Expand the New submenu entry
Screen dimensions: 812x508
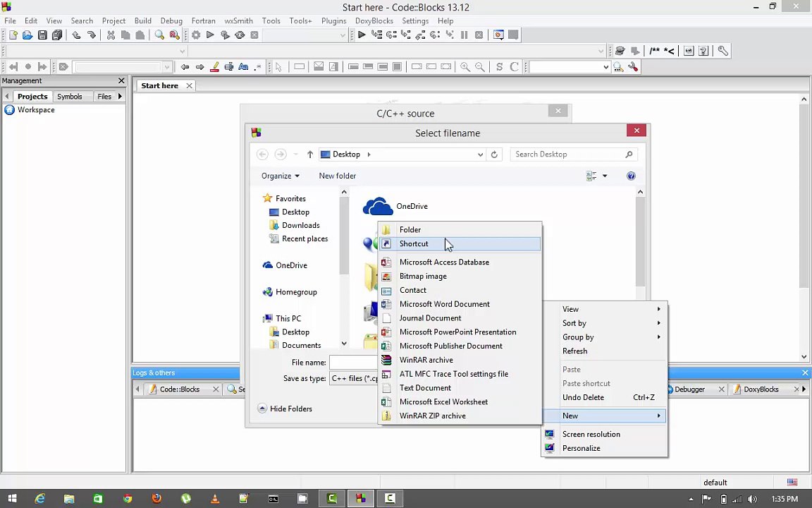pyautogui.click(x=604, y=416)
